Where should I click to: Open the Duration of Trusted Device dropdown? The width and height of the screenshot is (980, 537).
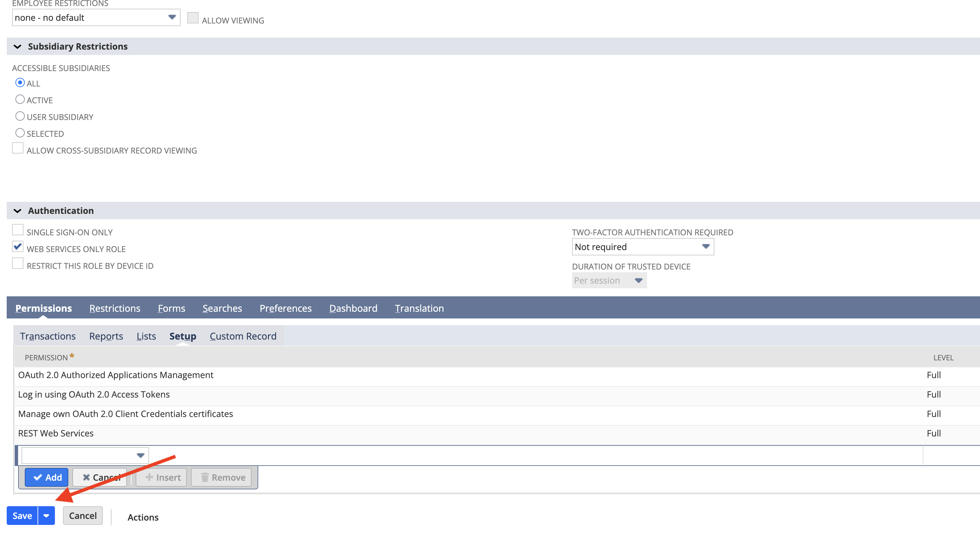[x=609, y=280]
